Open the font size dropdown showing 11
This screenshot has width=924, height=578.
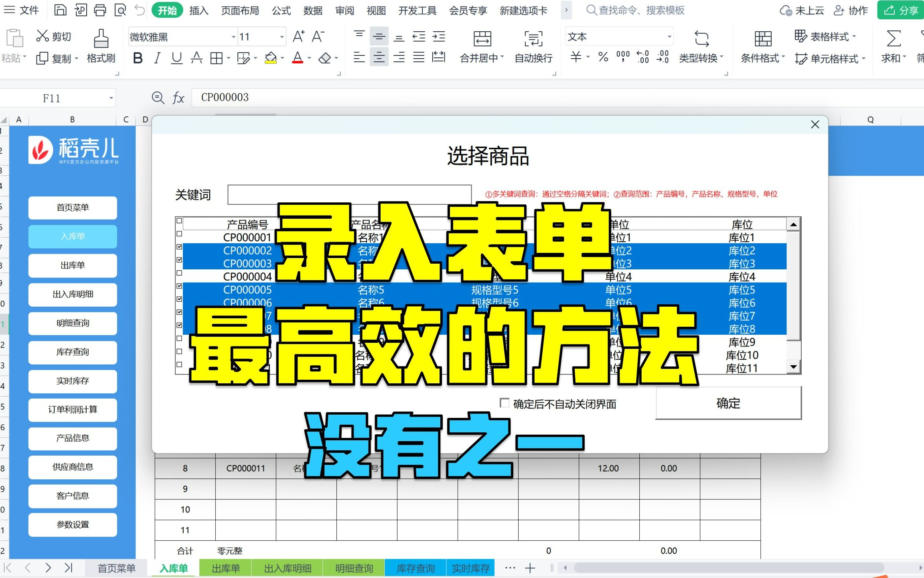[x=282, y=37]
